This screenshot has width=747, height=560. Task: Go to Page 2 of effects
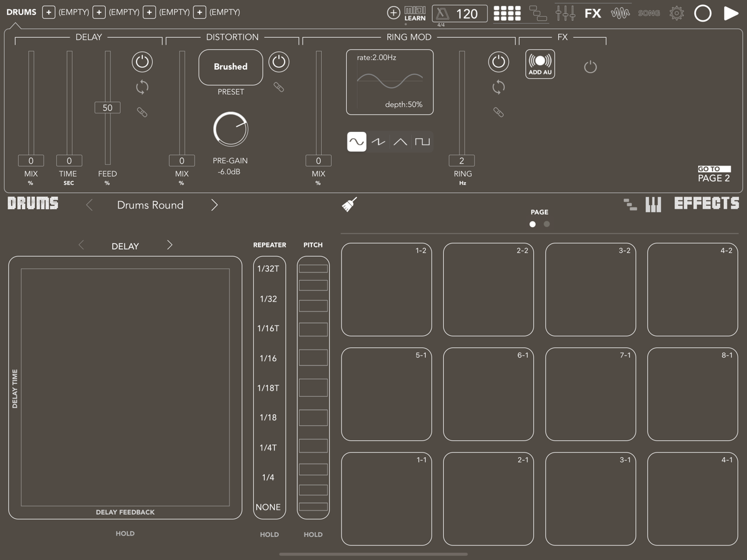click(714, 174)
